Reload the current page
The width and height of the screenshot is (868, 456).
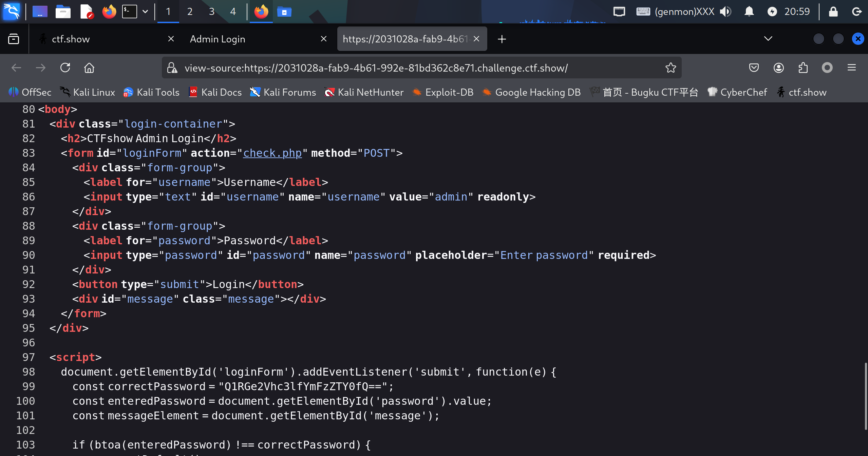(65, 68)
